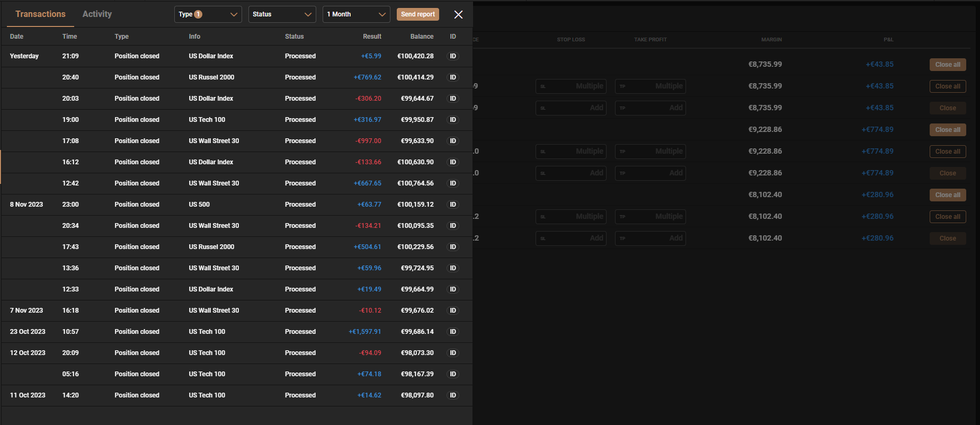The image size is (980, 425).
Task: Close the transactions panel with X icon
Action: click(x=458, y=15)
